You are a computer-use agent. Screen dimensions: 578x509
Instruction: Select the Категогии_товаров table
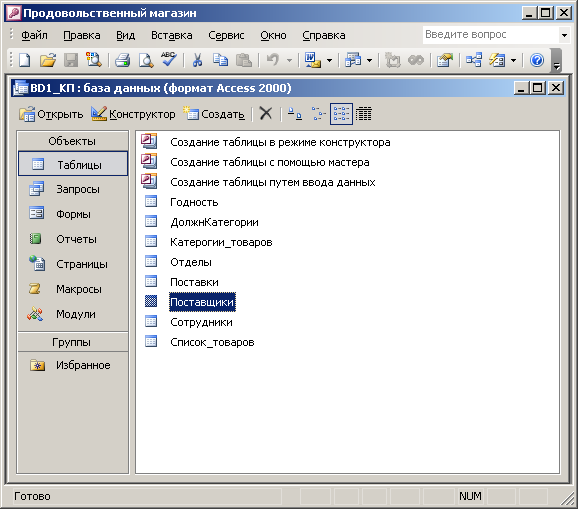tap(221, 242)
